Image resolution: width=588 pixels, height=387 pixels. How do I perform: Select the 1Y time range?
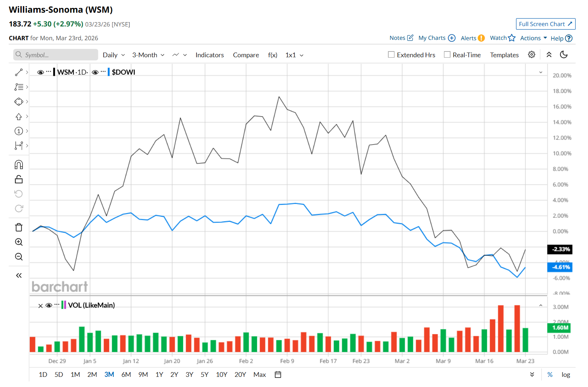(x=159, y=375)
